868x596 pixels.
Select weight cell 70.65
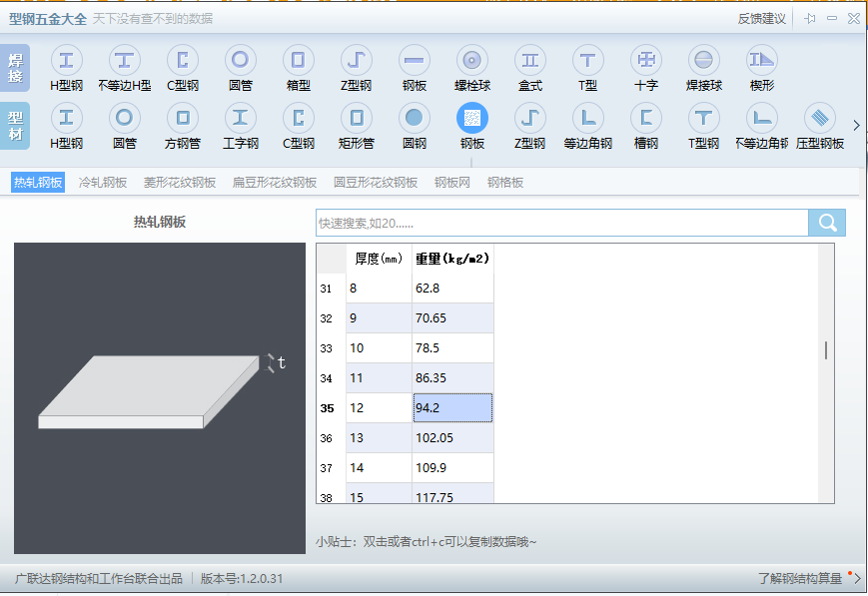(452, 318)
